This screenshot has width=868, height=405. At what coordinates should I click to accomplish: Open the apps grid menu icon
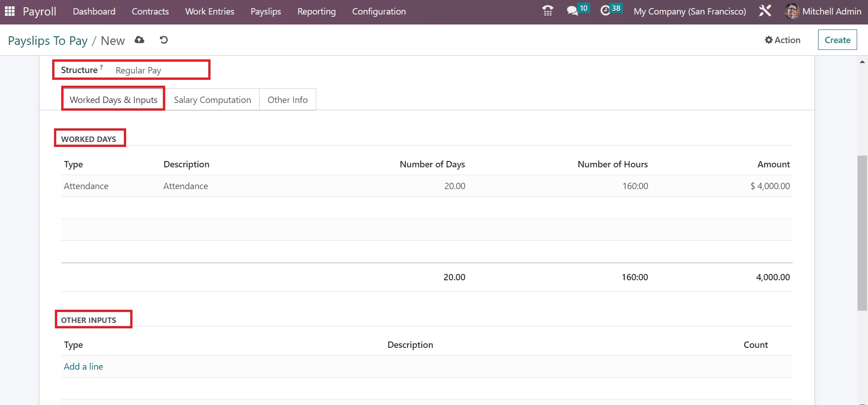tap(10, 11)
